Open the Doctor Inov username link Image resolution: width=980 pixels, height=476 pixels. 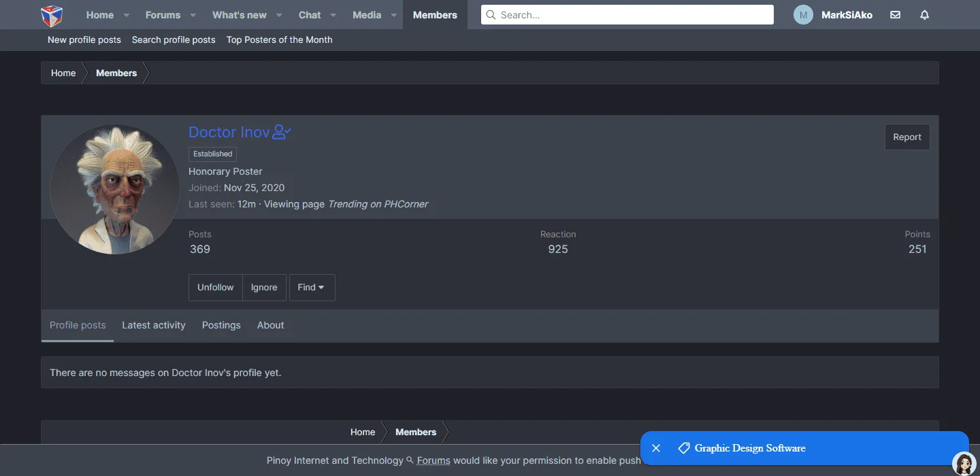(x=229, y=132)
